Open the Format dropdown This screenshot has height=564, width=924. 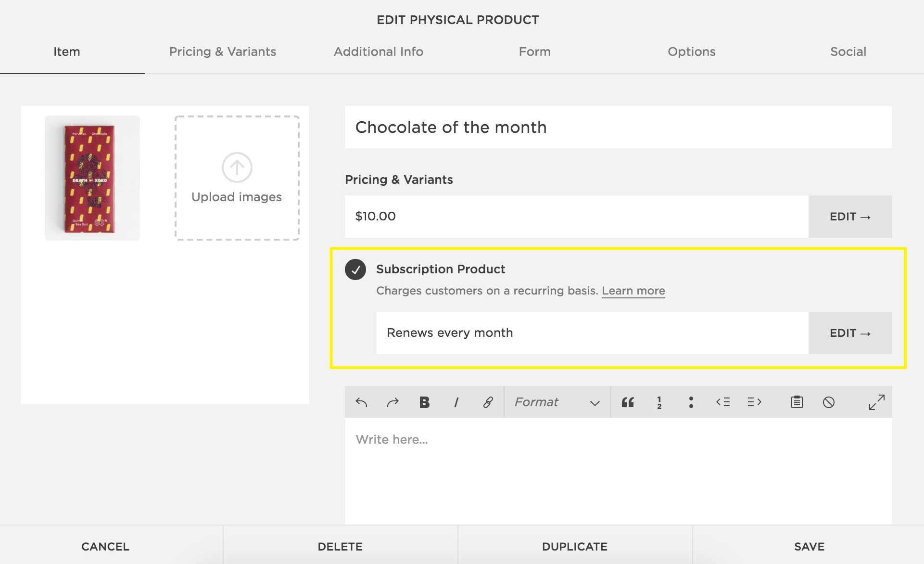[557, 402]
